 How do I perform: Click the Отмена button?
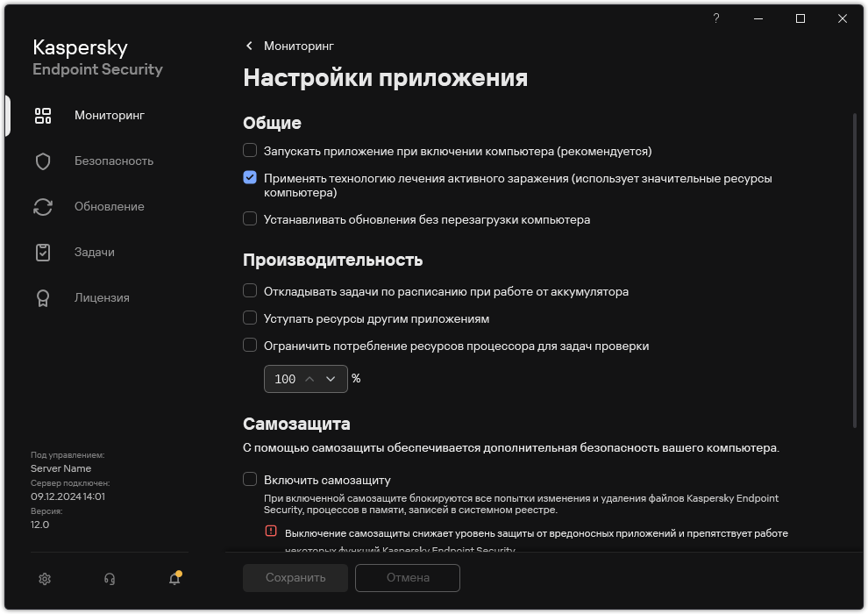[408, 578]
